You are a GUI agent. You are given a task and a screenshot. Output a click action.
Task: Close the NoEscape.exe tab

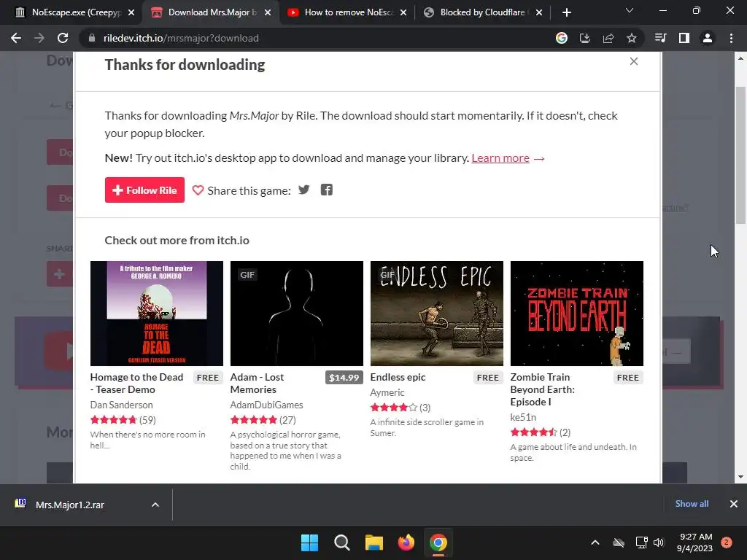[131, 12]
